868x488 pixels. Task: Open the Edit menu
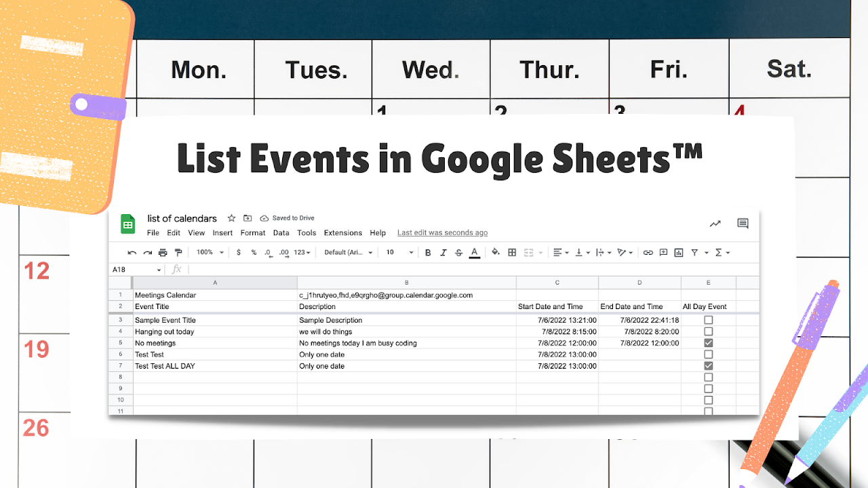[174, 233]
